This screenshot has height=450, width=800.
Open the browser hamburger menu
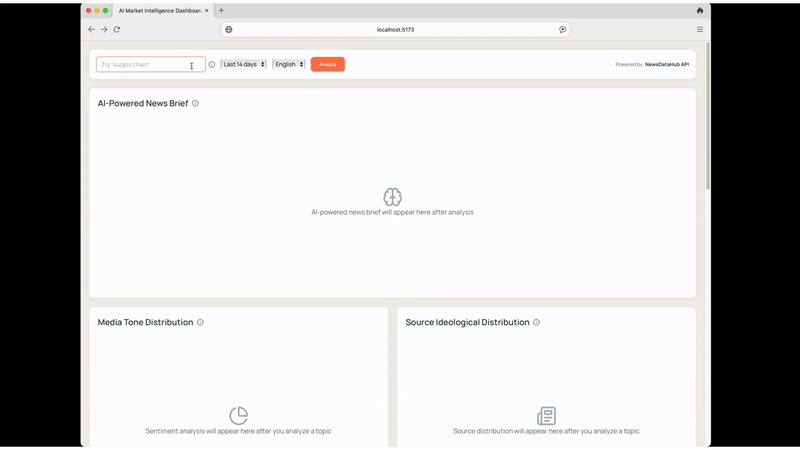point(700,30)
